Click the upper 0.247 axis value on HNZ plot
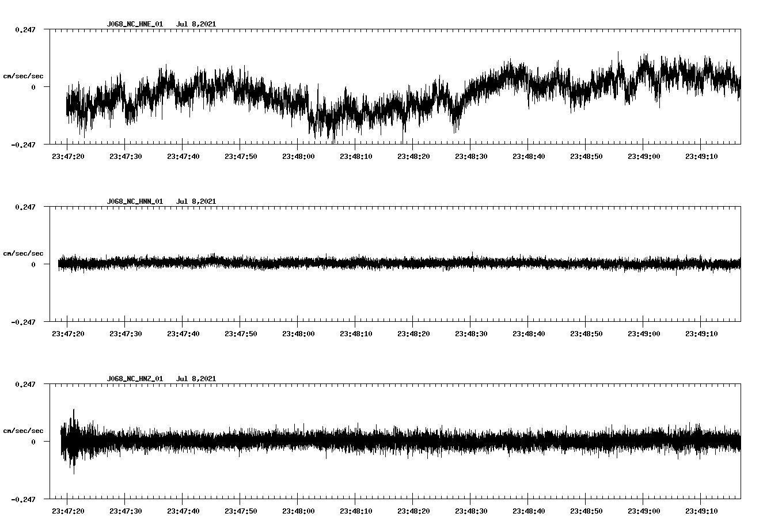782x532 pixels. click(25, 384)
